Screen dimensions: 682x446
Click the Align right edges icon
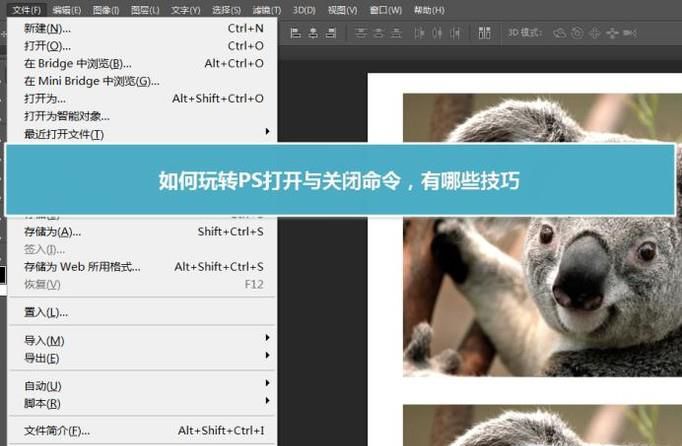click(x=331, y=33)
